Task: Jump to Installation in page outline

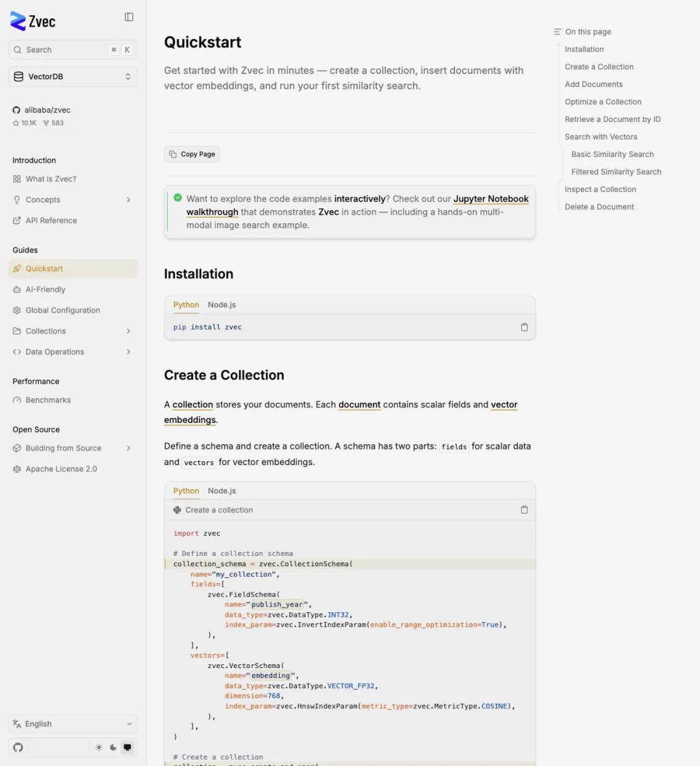Action: point(584,49)
